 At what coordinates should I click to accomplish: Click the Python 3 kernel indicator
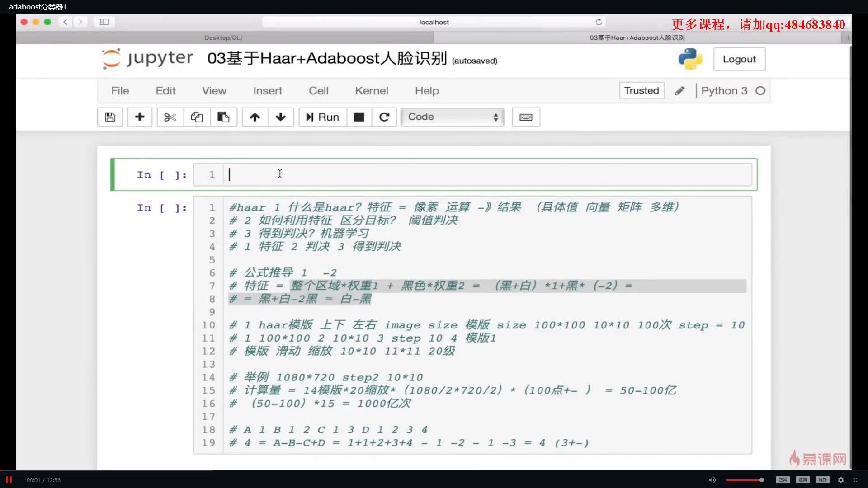pos(733,90)
